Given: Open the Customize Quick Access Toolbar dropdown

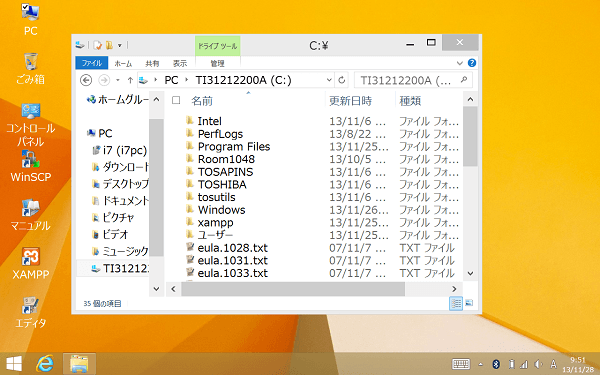Looking at the screenshot, I should pos(120,46).
